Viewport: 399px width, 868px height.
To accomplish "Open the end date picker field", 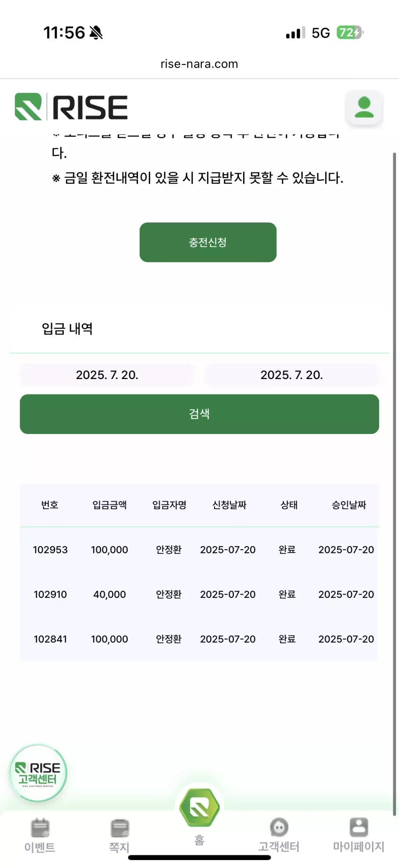I will (292, 375).
